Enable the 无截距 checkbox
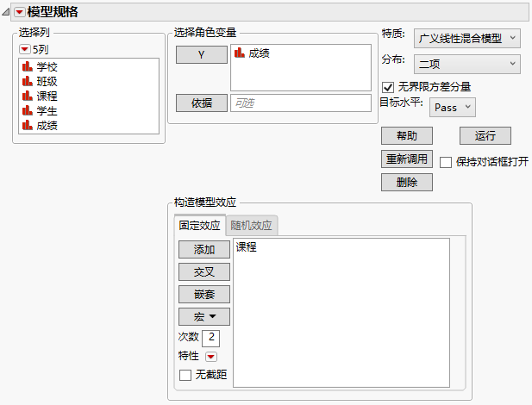 [x=185, y=375]
